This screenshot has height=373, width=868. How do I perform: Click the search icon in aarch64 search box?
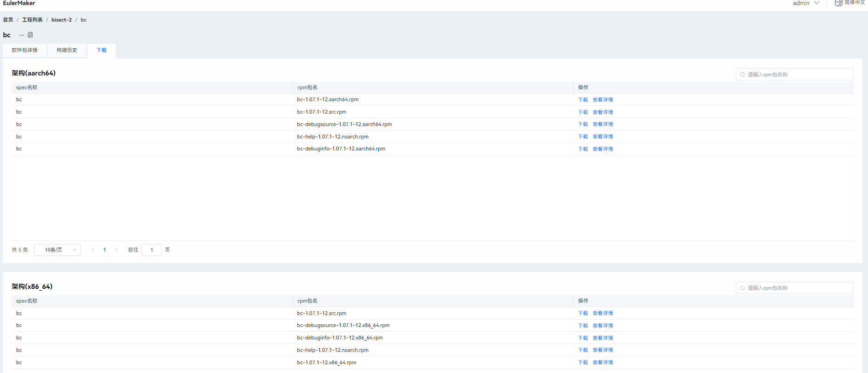(742, 75)
